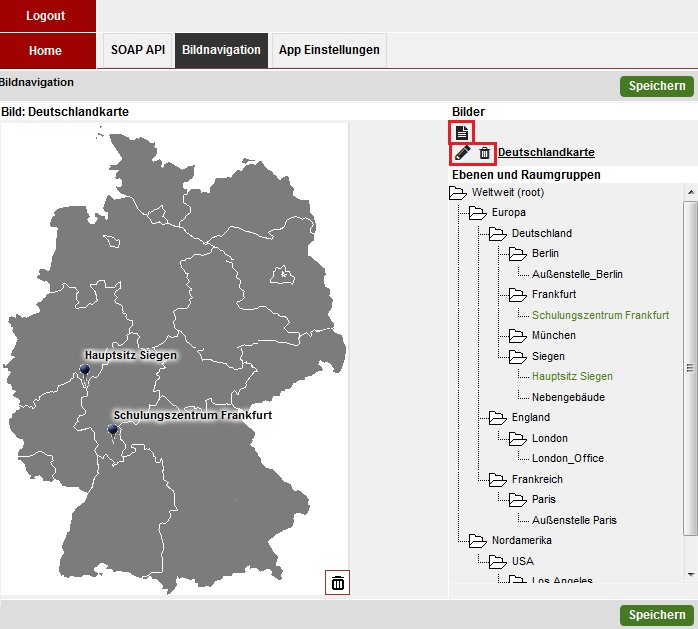Click the Frankfurt folder text label
The height and width of the screenshot is (629, 698).
pos(554,294)
